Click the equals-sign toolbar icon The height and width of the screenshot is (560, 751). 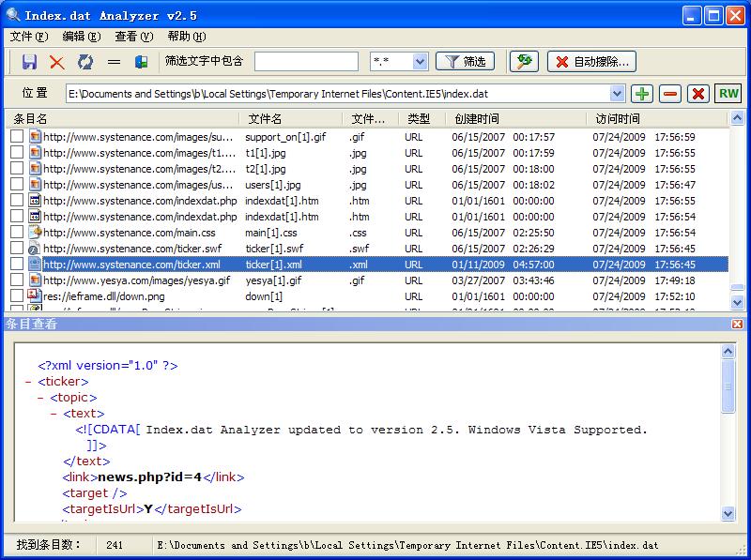[114, 62]
